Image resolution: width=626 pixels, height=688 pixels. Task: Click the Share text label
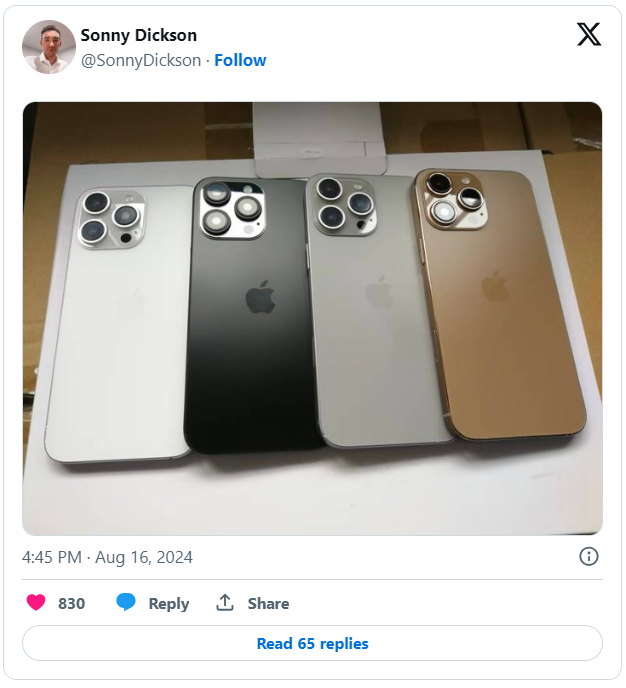[268, 603]
